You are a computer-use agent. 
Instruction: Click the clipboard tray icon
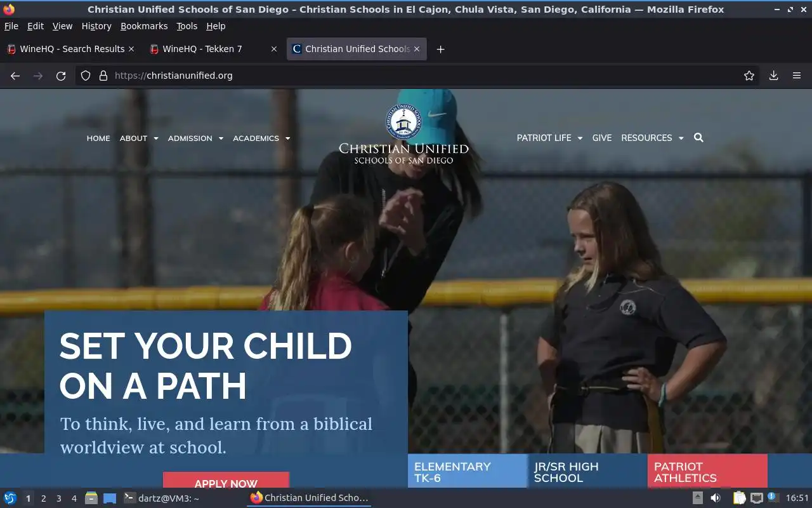(x=739, y=498)
